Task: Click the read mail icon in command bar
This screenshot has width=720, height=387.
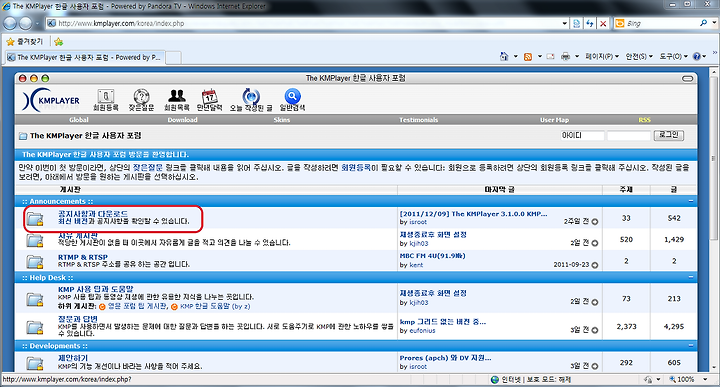Action: [x=550, y=56]
